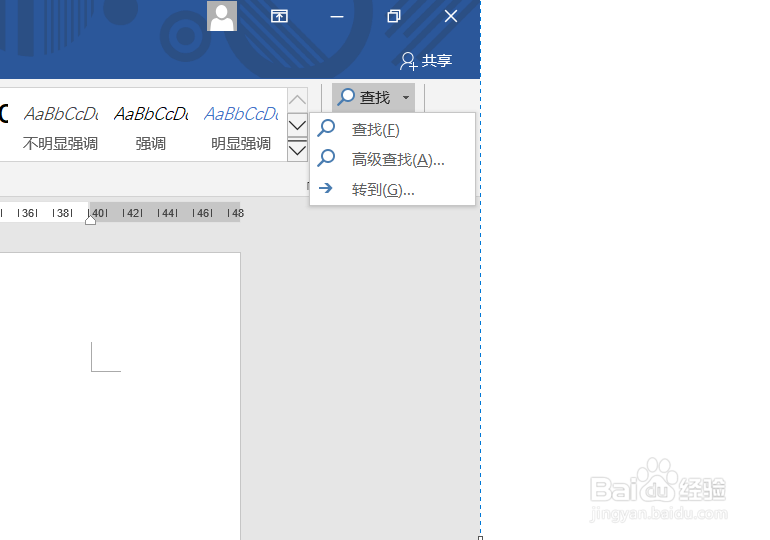Open the ribbon display options icon
The height and width of the screenshot is (540, 770).
(x=279, y=17)
